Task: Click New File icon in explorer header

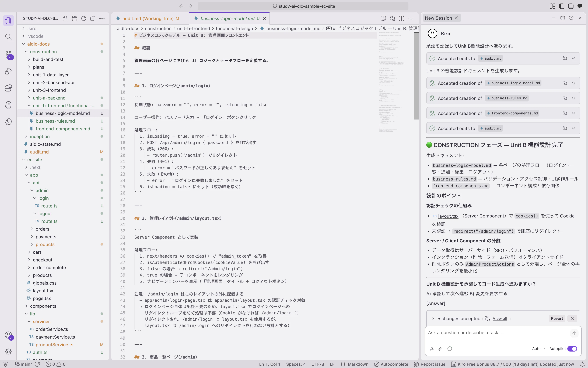Action: pyautogui.click(x=65, y=19)
